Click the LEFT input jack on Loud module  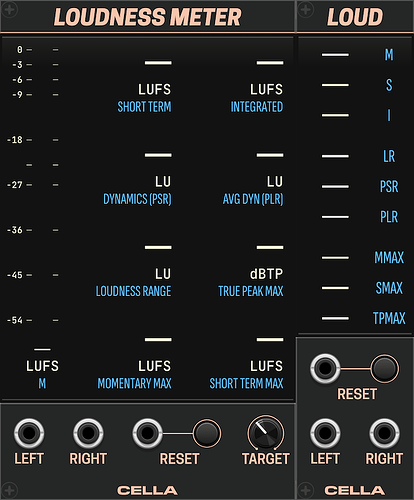click(x=325, y=433)
